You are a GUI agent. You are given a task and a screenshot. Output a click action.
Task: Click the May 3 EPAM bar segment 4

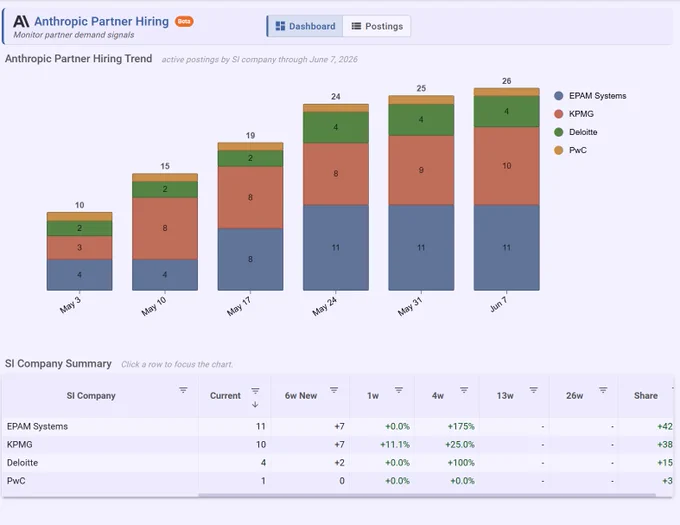(x=79, y=275)
